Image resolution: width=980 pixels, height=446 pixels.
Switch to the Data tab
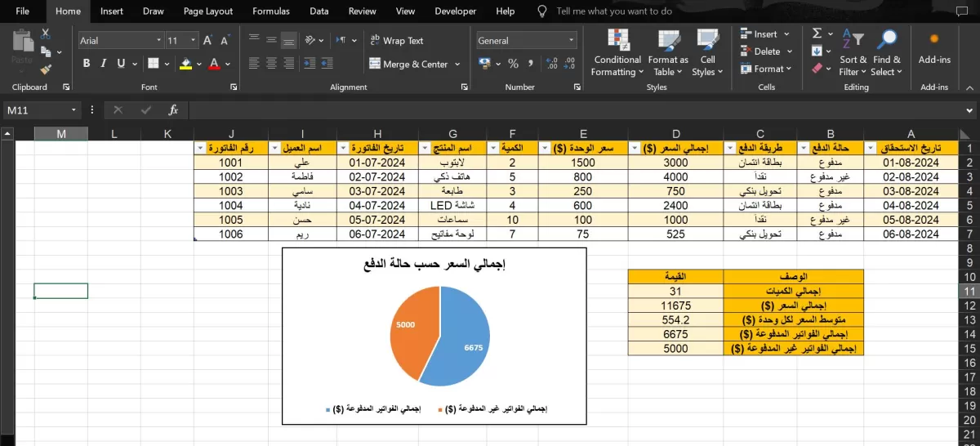pyautogui.click(x=319, y=11)
